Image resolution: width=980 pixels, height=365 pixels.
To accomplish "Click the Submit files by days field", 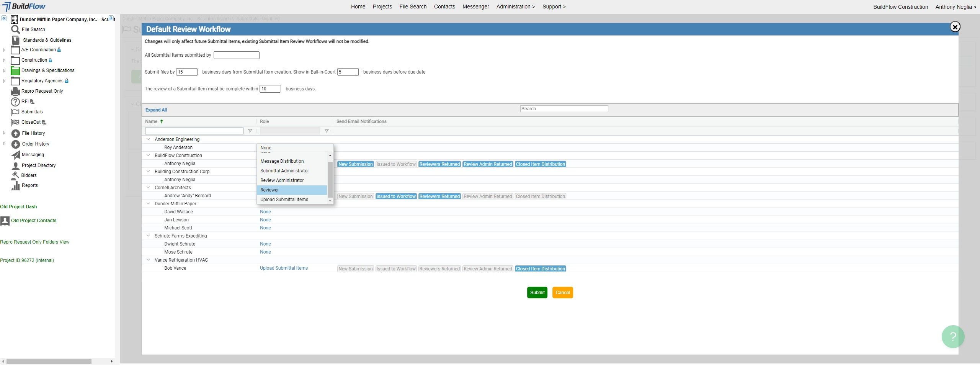I will tap(187, 72).
